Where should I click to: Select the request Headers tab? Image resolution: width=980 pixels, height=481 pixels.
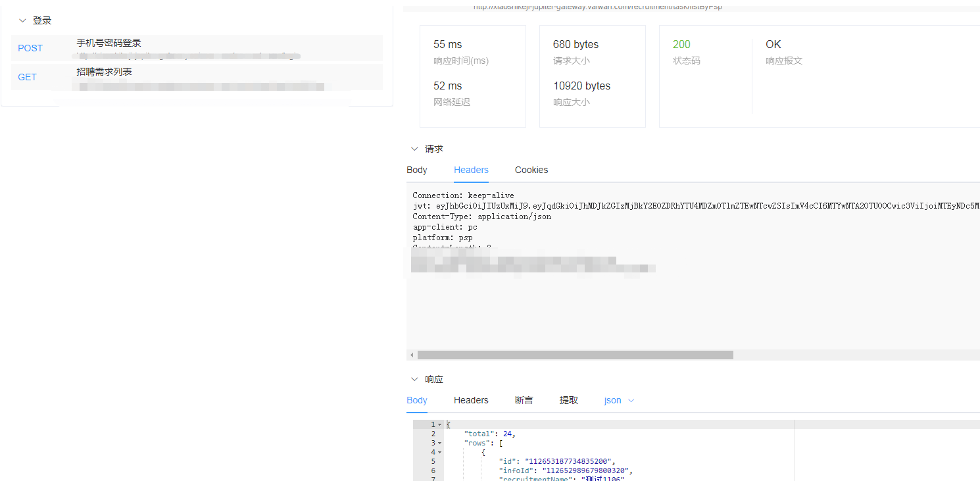pos(471,170)
